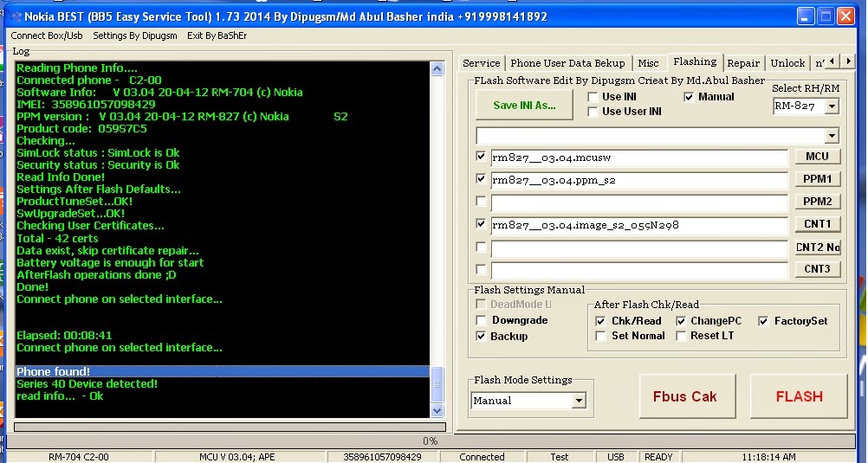Uncheck the PPM1 file checkbox
The image size is (868, 463).
tap(481, 179)
